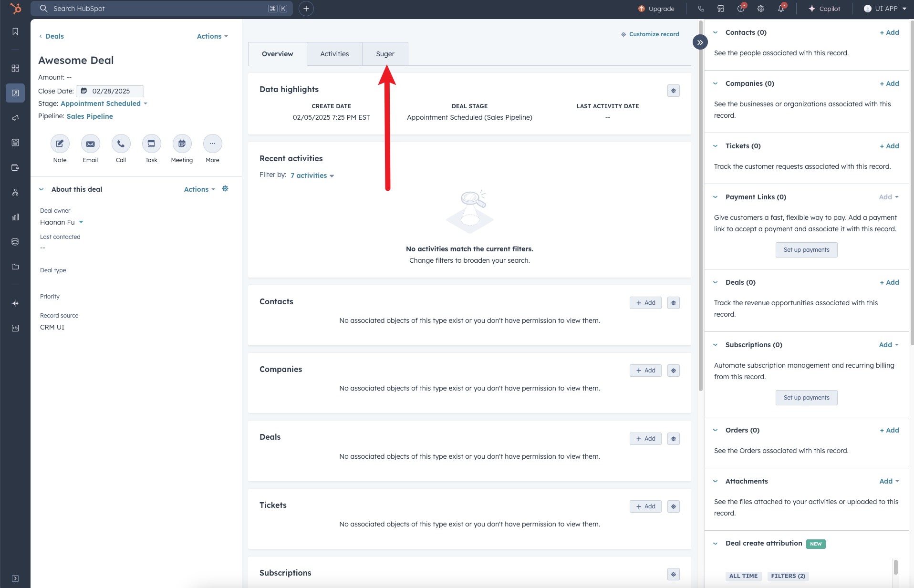914x588 pixels.
Task: Click the Call phone icon
Action: tap(121, 144)
